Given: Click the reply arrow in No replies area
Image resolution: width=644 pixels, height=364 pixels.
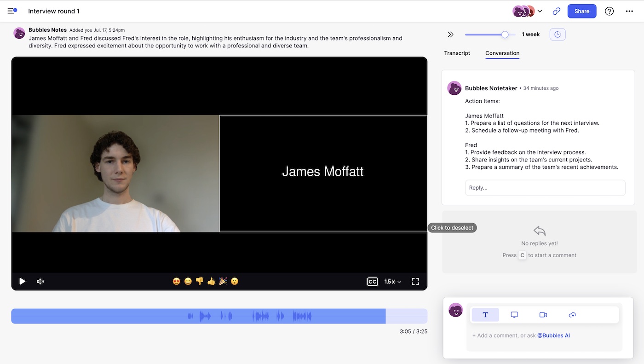Looking at the screenshot, I should click(x=540, y=231).
